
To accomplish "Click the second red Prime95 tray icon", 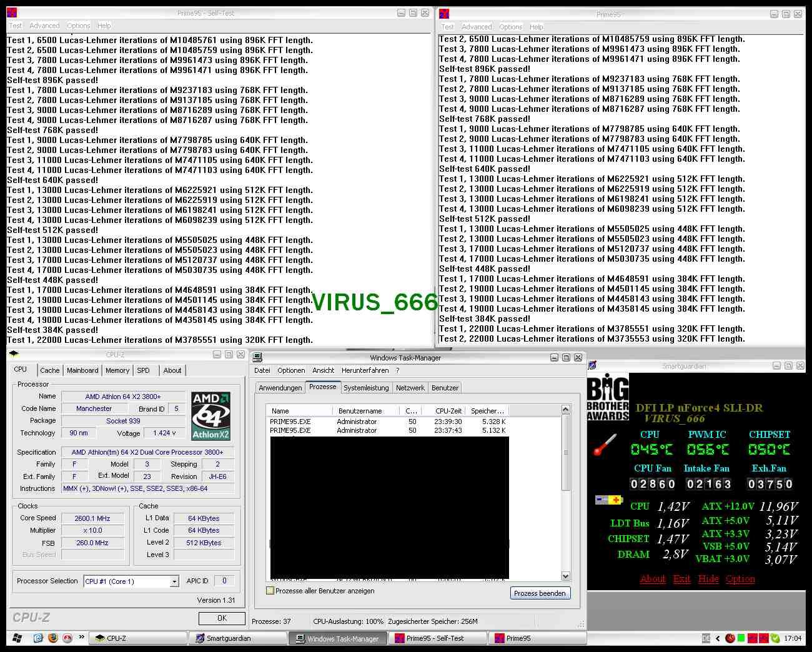I will (x=764, y=638).
